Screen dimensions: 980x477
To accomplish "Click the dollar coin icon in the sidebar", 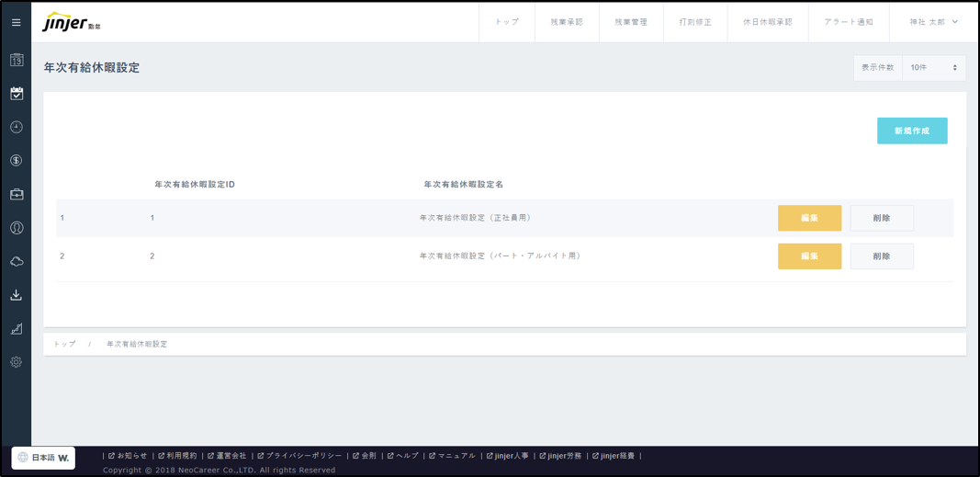I will pos(17,161).
